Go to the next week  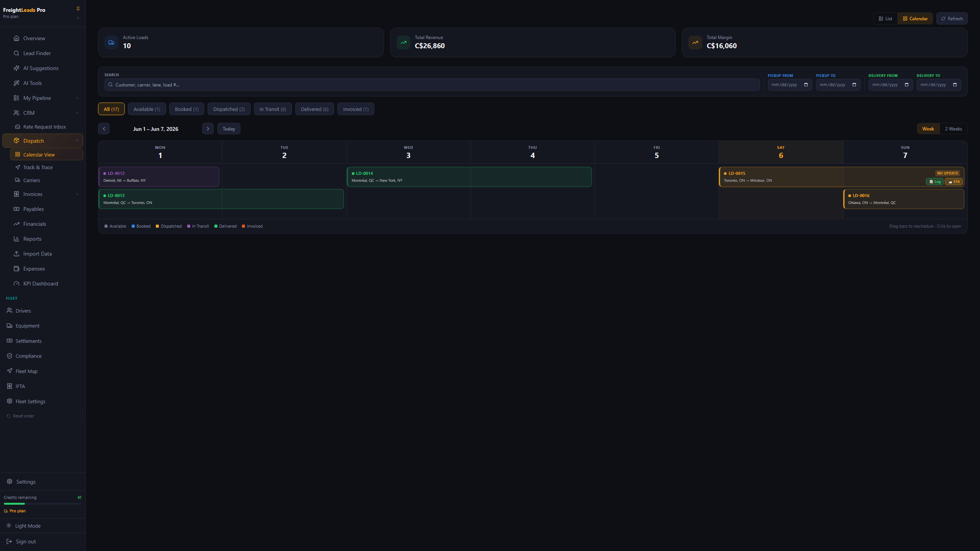tap(208, 129)
